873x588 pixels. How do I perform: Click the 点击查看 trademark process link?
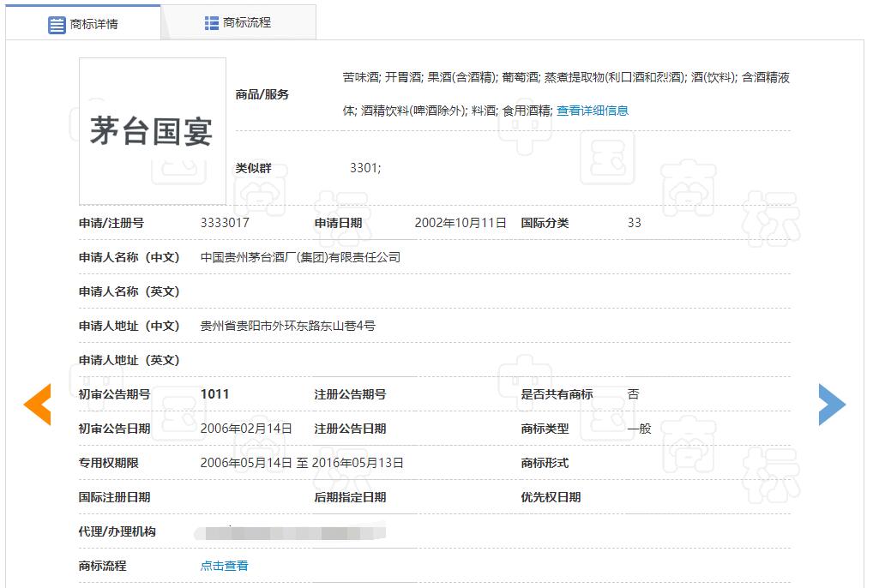225,566
